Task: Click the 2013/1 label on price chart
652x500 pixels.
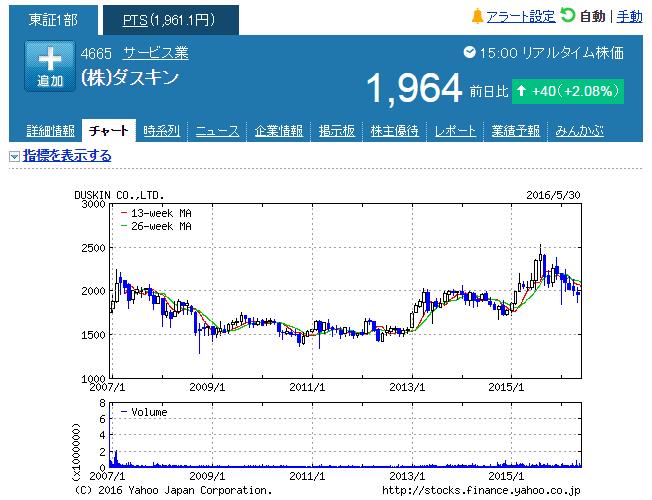Action: (x=407, y=387)
